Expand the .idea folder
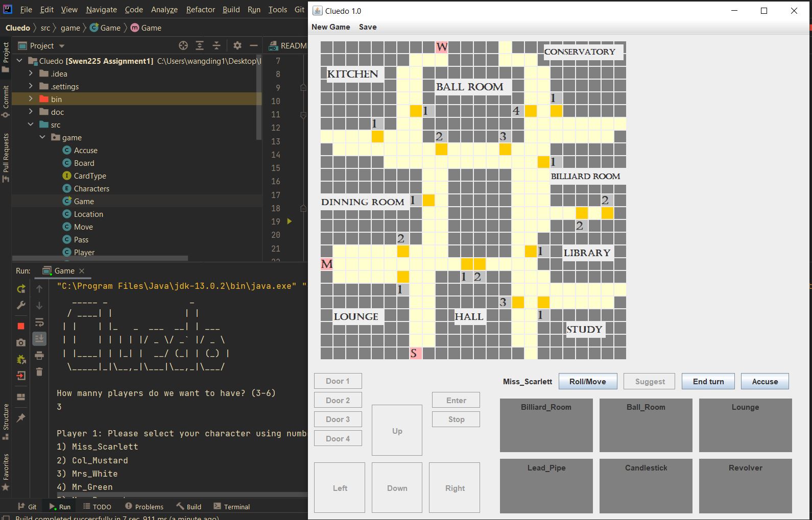Image resolution: width=812 pixels, height=520 pixels. (31, 73)
